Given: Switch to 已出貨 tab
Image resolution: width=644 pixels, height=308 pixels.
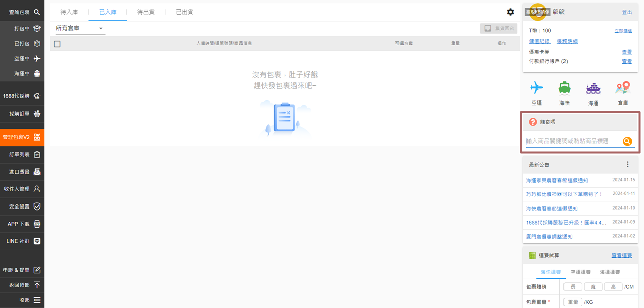Looking at the screenshot, I should (184, 12).
